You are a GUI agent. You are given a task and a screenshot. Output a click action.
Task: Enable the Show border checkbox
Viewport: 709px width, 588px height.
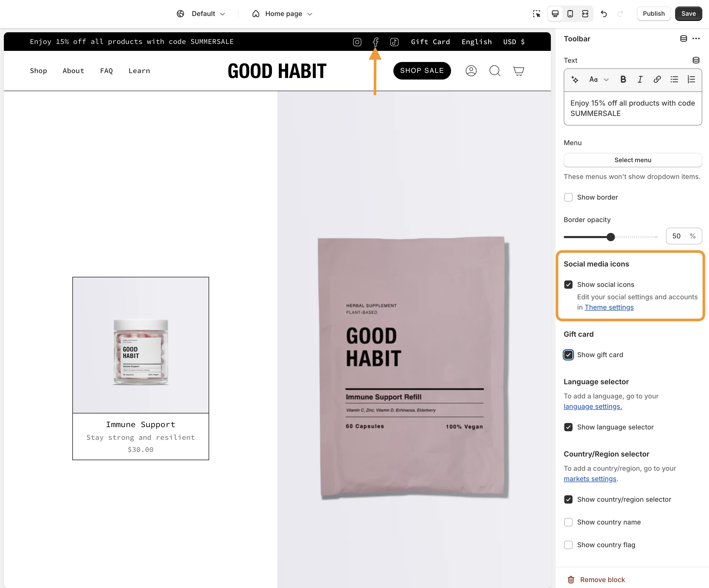pos(569,197)
